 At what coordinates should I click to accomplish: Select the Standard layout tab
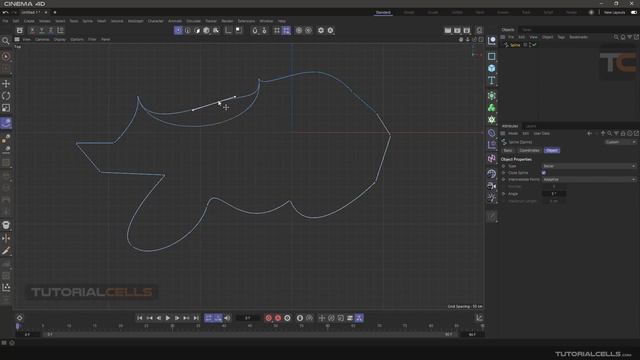(383, 13)
